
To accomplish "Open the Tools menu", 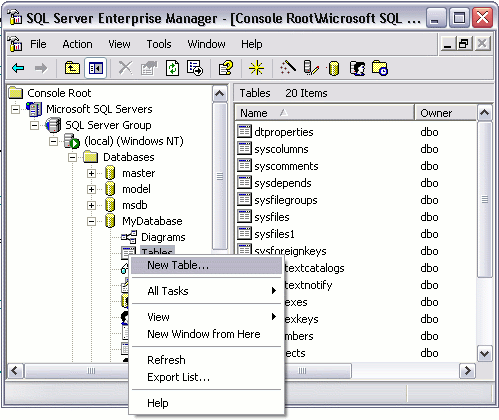I will 159,44.
